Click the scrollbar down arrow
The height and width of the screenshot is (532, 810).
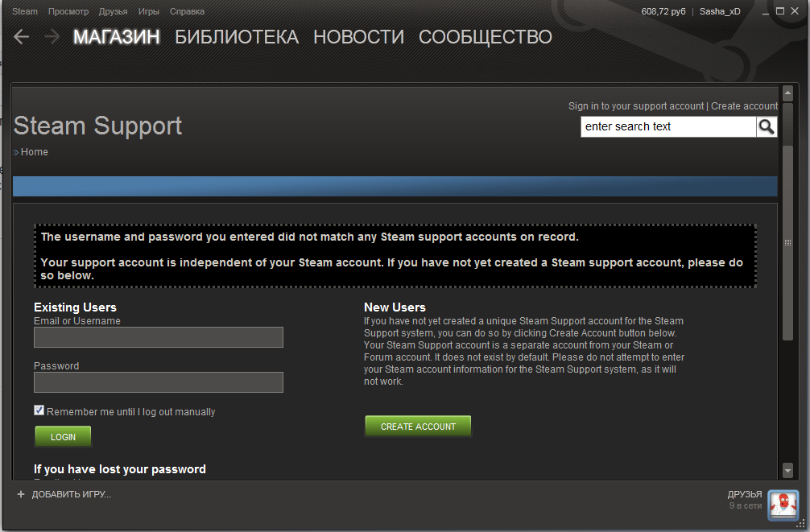(787, 470)
